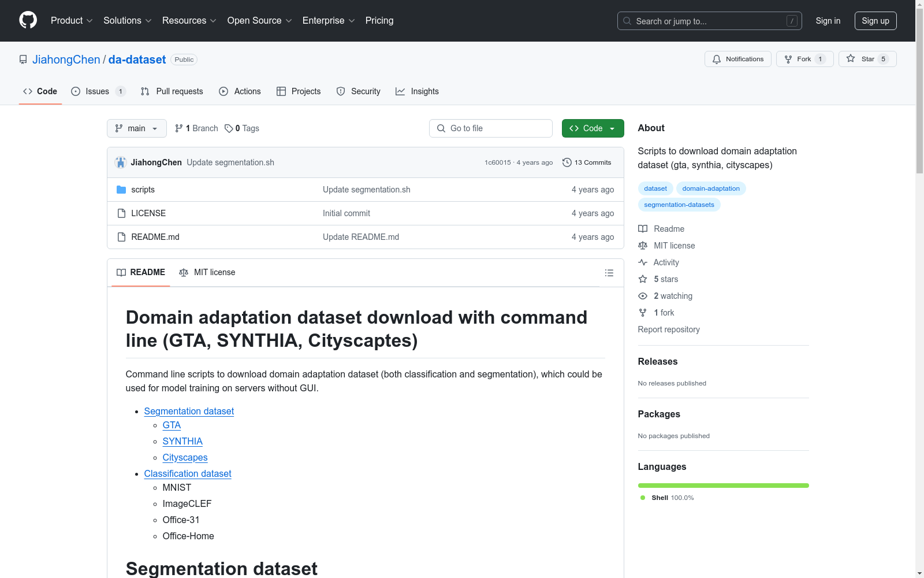Star this repository using star icon
The width and height of the screenshot is (924, 578).
[851, 58]
